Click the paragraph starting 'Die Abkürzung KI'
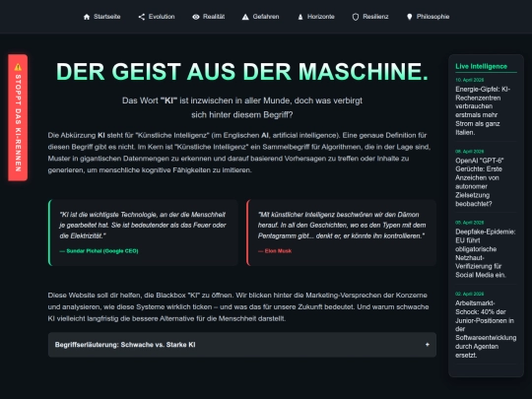 (x=239, y=153)
